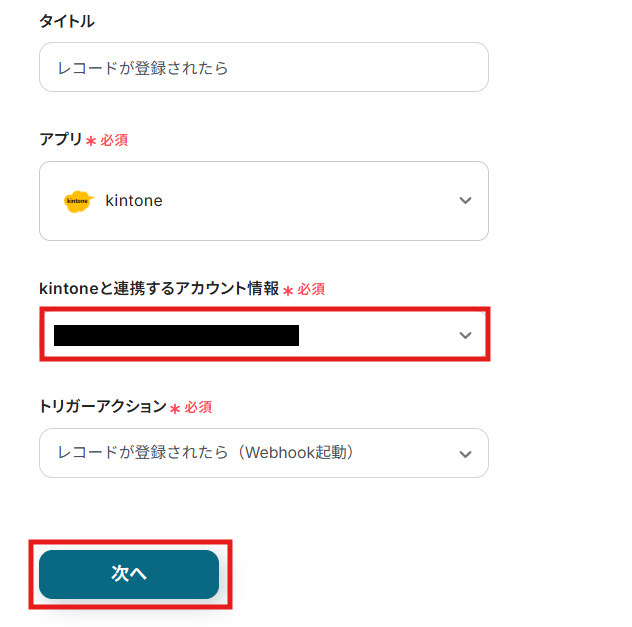
Task: Click the 必須 marker next to アカウント情報
Action: point(311,290)
